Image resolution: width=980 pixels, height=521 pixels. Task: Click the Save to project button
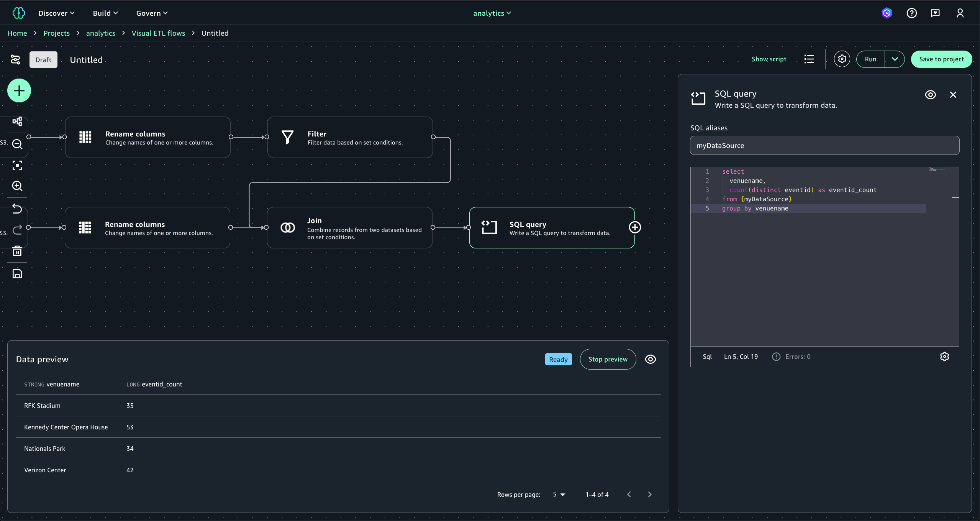[941, 59]
